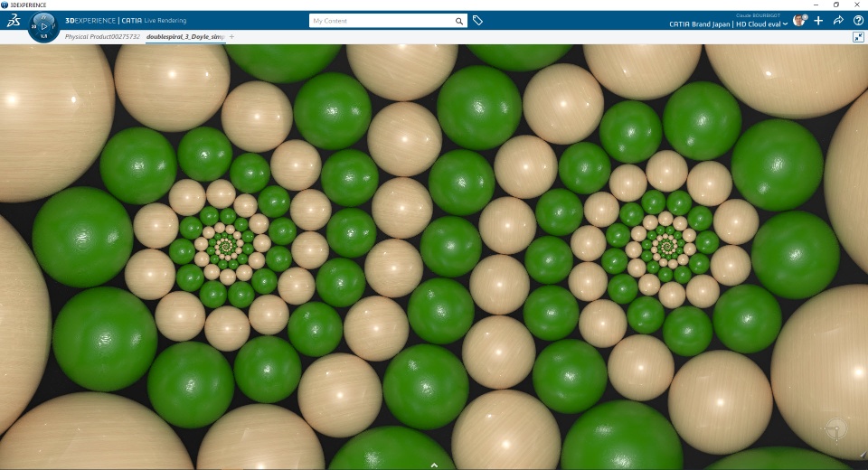Click the 3D quadrant of the compass
This screenshot has width=868, height=470.
(x=33, y=26)
